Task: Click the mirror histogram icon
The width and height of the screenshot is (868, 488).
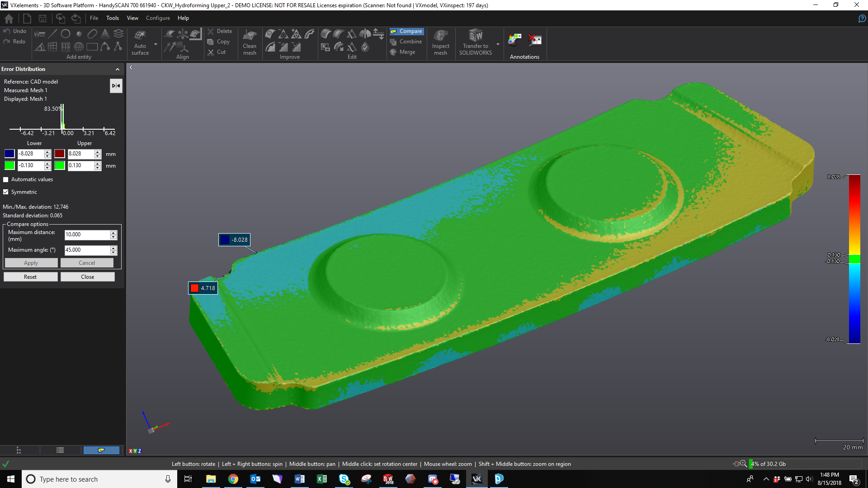Action: pyautogui.click(x=116, y=85)
